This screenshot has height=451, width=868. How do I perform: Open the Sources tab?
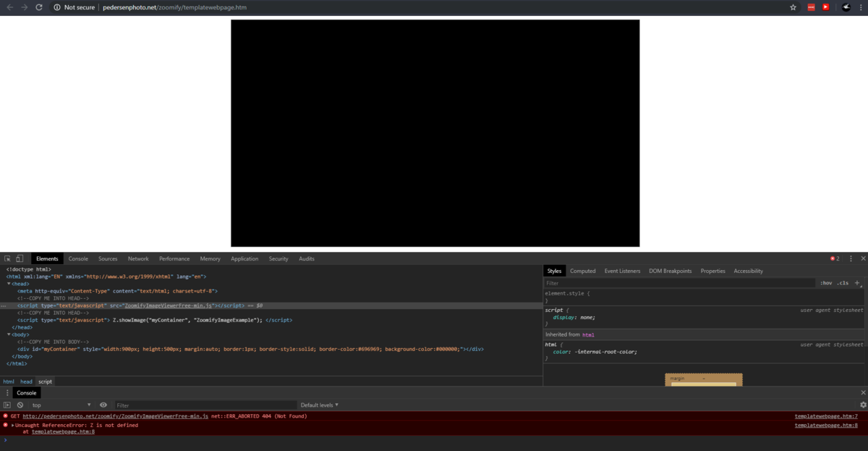[108, 258]
